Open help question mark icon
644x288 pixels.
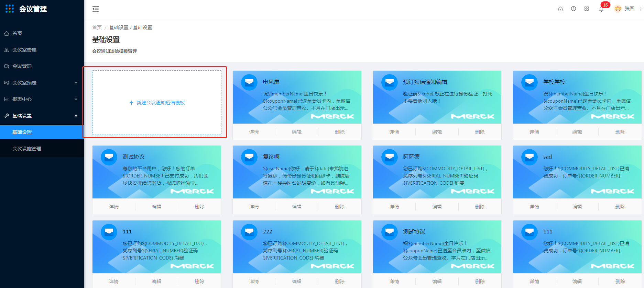point(574,9)
